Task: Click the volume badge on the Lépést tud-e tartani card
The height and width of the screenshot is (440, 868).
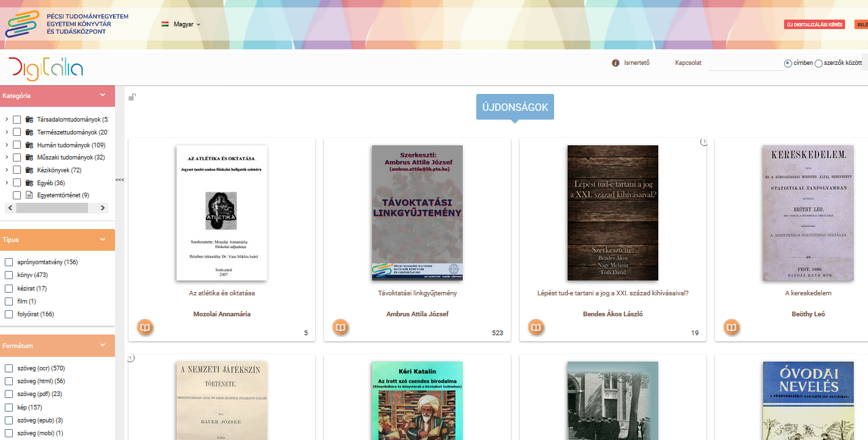Action: click(703, 142)
